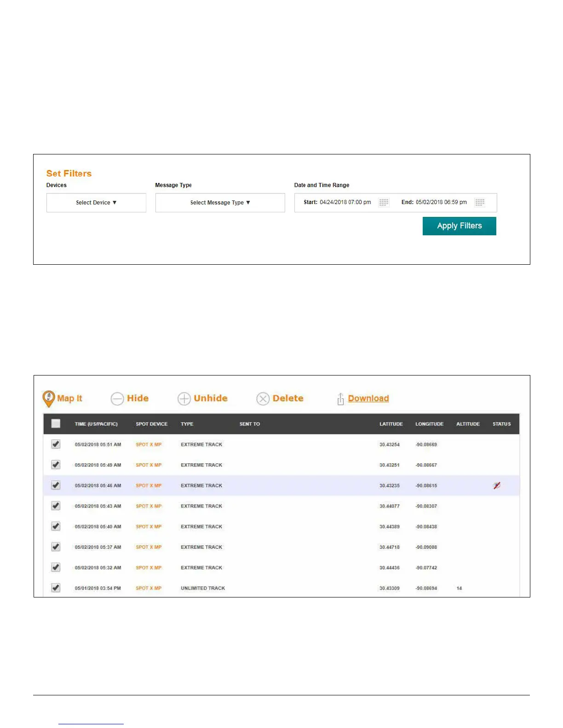The image size is (563, 728).
Task: Sort by TYPE column header
Action: point(187,424)
